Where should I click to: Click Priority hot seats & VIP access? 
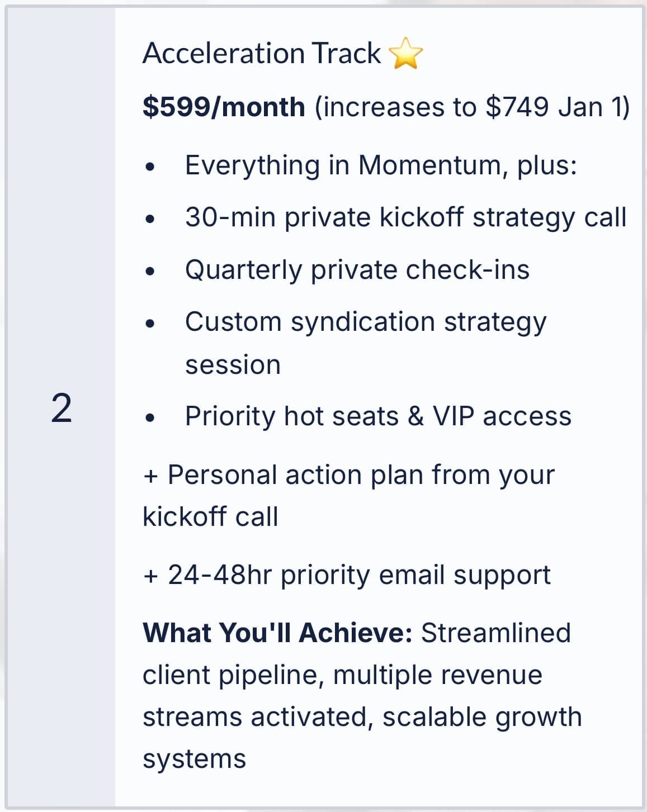[x=378, y=416]
